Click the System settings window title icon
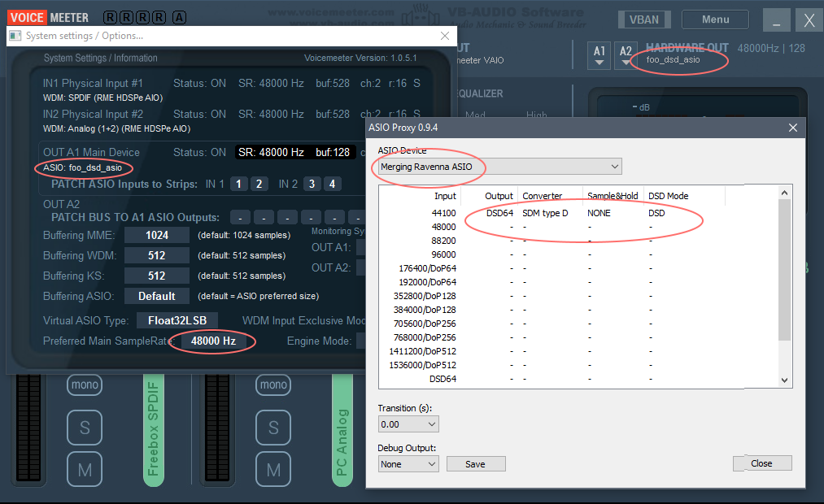Screen dimensions: 824x504 point(15,36)
